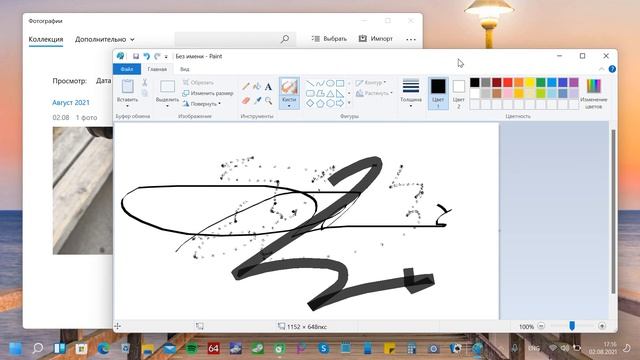Click the Август 2021 link in Photos
The height and width of the screenshot is (360, 640).
(x=71, y=102)
